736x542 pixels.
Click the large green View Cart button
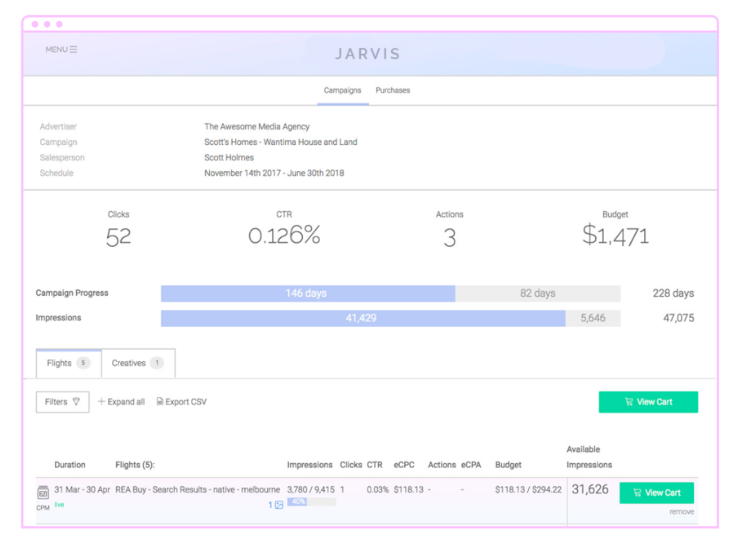point(648,402)
